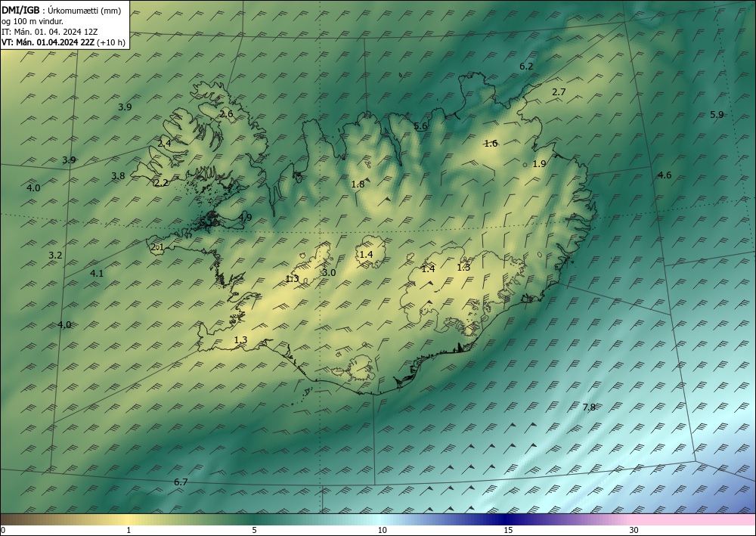
Task: Click the 7.8 value label
Action: point(589,407)
